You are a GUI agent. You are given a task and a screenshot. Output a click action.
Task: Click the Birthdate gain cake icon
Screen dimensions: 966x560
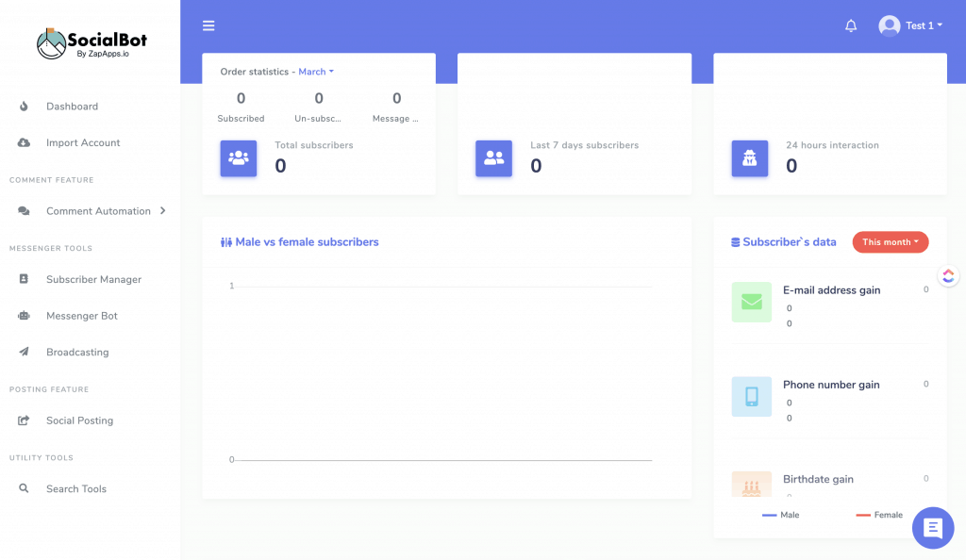(752, 485)
